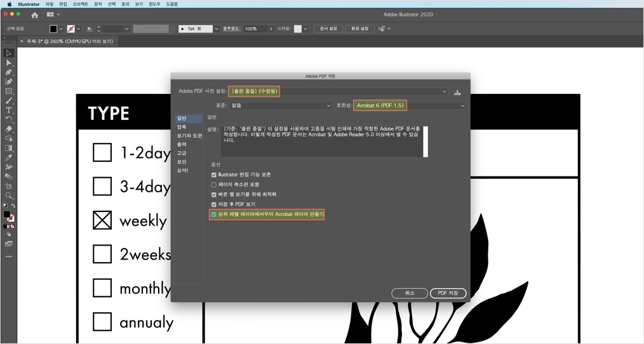Select the Direct Selection tool
Image resolution: width=644 pixels, height=344 pixels.
(9, 62)
